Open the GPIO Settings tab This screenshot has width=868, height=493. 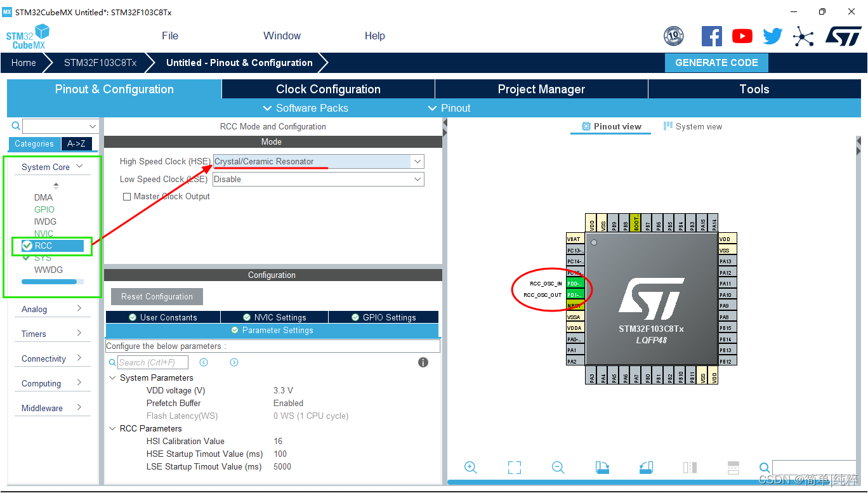tap(383, 317)
